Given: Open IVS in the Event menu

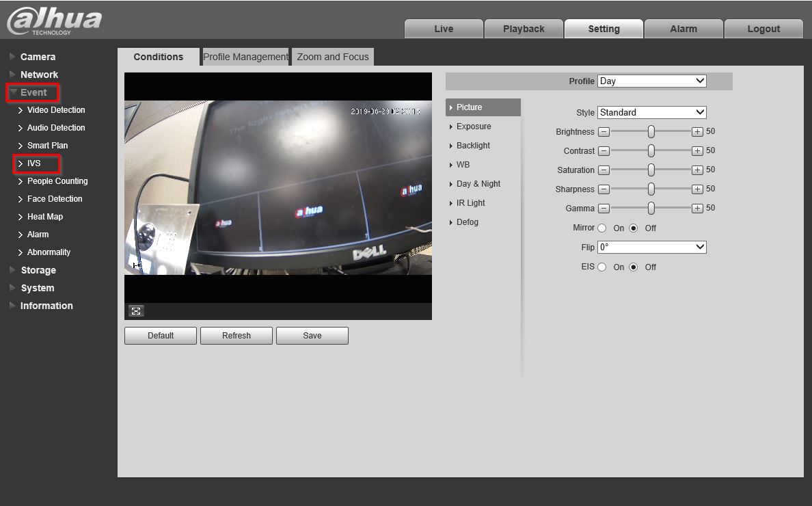Looking at the screenshot, I should pos(34,163).
